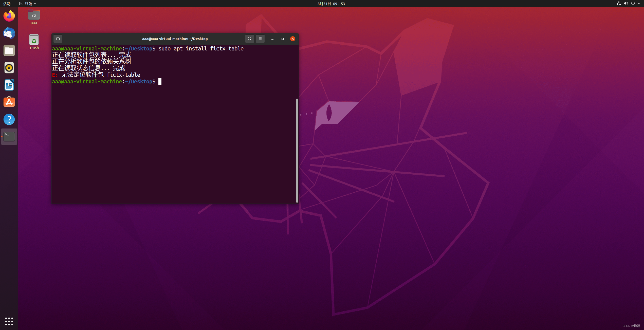
Task: Launch Rhythmbox music player from the dock
Action: tap(9, 68)
